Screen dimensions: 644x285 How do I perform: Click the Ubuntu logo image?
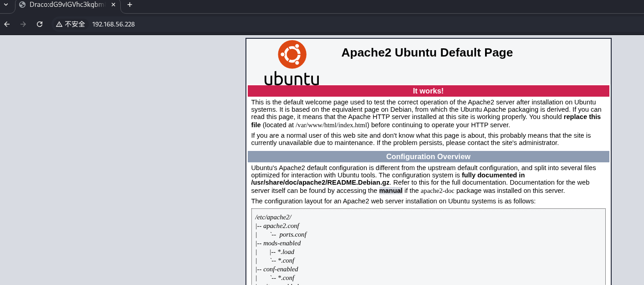pos(291,63)
